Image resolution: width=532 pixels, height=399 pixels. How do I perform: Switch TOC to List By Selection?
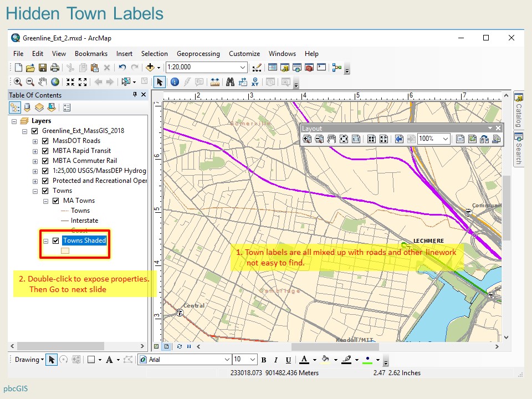click(x=52, y=108)
